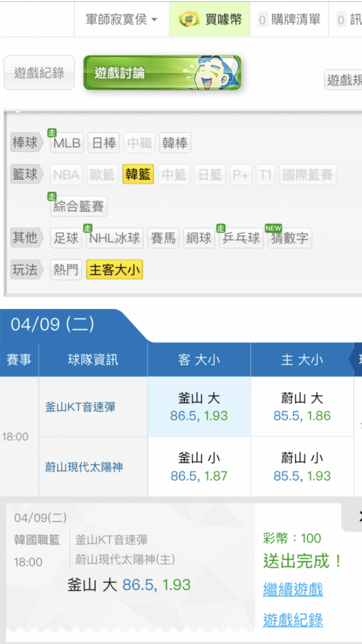Click the 其他 category label

tap(26, 238)
